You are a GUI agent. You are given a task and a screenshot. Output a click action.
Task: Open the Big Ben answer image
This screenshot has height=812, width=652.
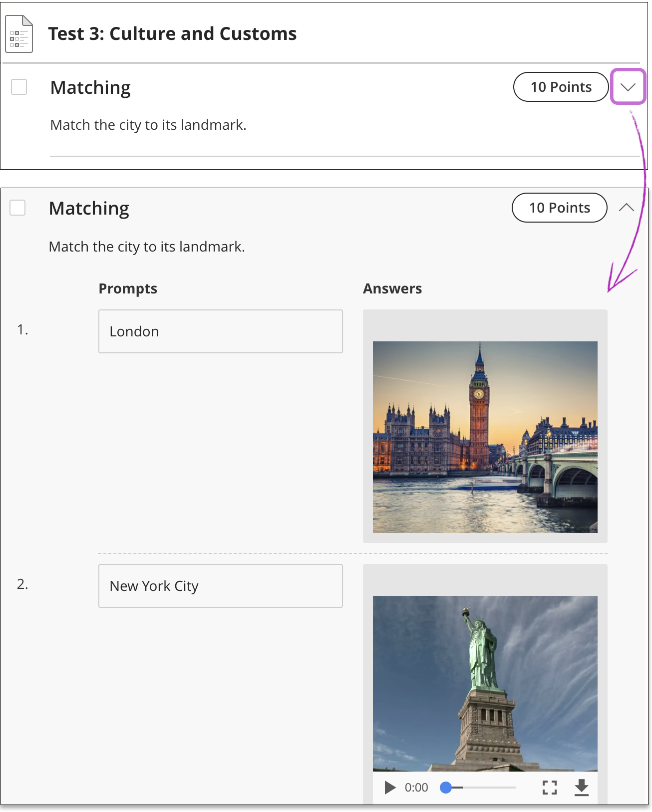pos(485,437)
